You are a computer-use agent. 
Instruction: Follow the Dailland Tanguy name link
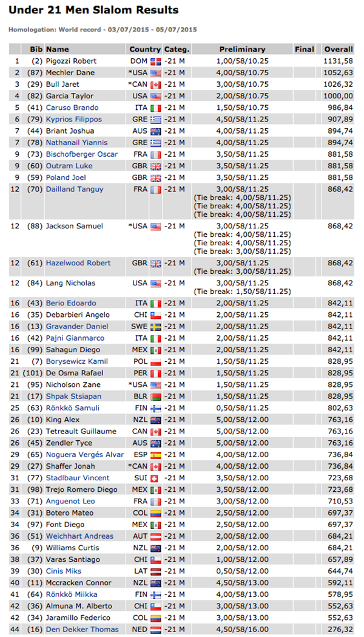click(74, 189)
